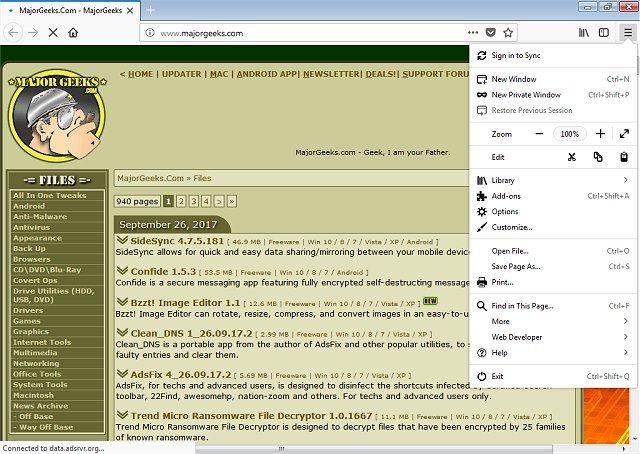Image resolution: width=640 pixels, height=454 pixels.
Task: Go to page 4 of files
Action: pos(206,201)
